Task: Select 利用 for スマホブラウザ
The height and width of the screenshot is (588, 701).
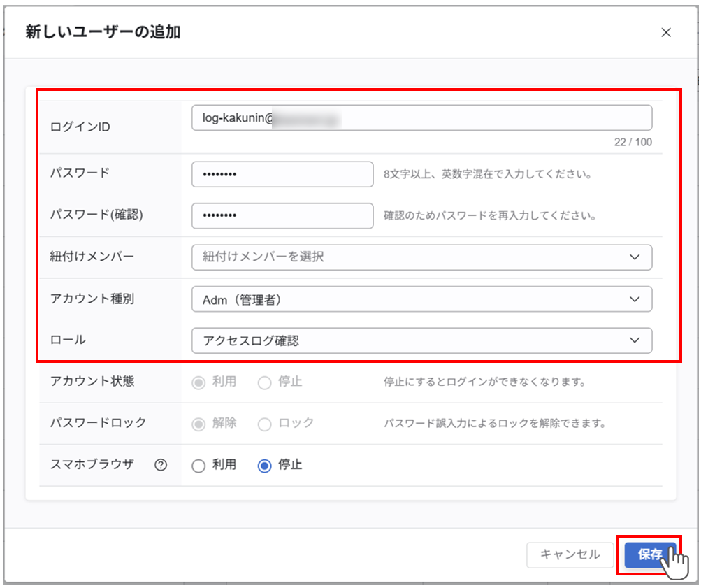Action: pos(198,466)
